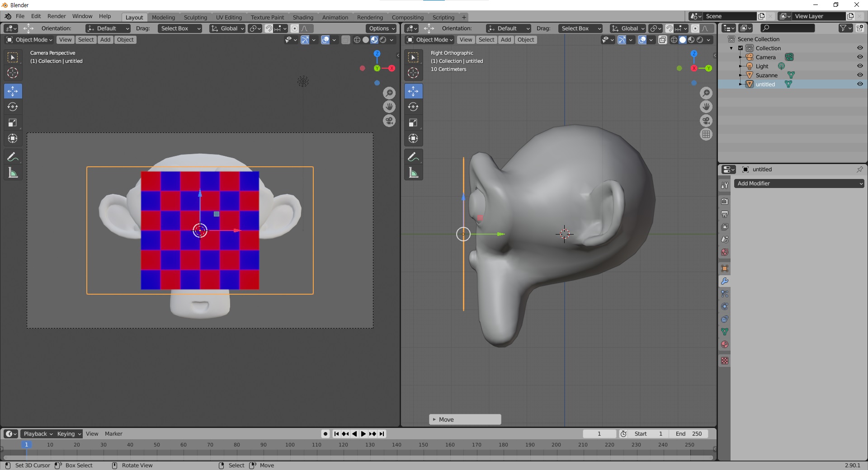Toggle snapping magnet in left viewport header
This screenshot has height=470, width=868.
(269, 28)
